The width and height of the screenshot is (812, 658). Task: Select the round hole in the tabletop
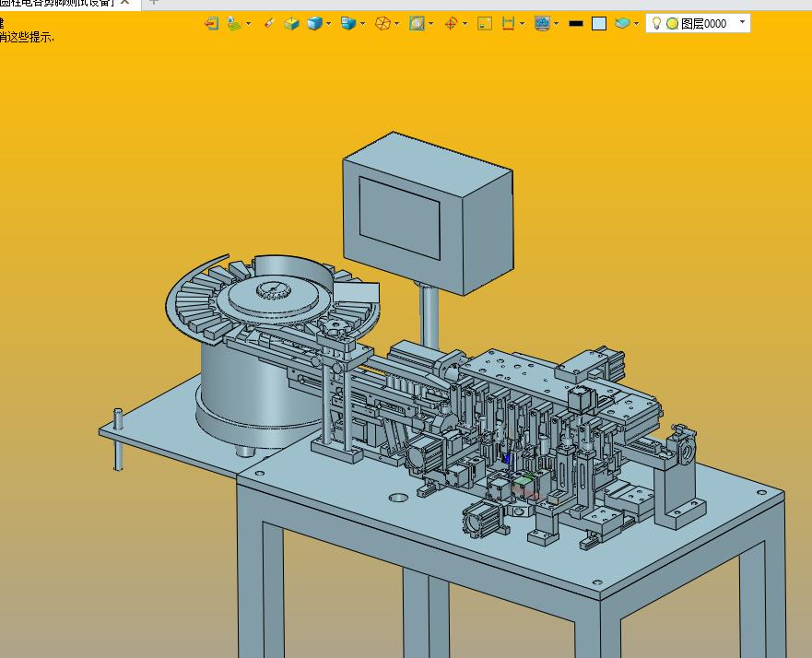[x=398, y=498]
